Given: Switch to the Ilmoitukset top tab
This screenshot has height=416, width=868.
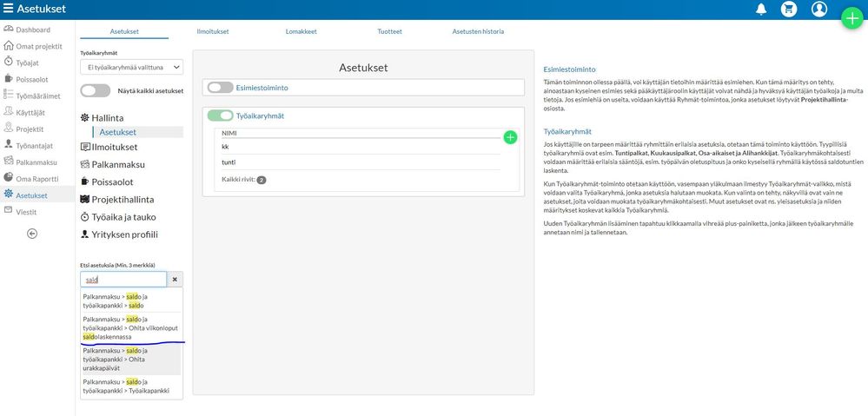Looking at the screenshot, I should point(213,31).
